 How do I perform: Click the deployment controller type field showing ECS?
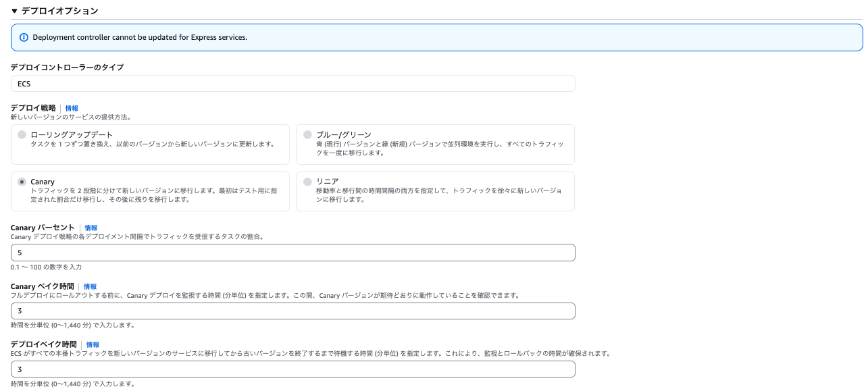(x=292, y=83)
